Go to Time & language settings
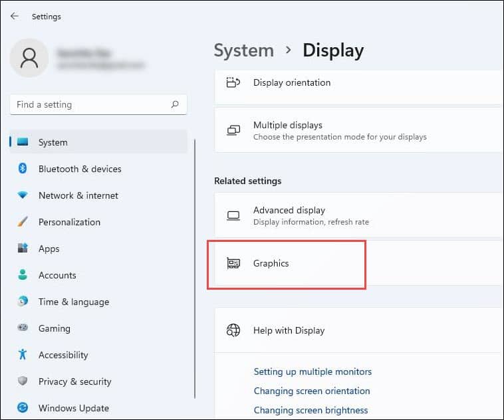The width and height of the screenshot is (504, 420). click(x=73, y=302)
